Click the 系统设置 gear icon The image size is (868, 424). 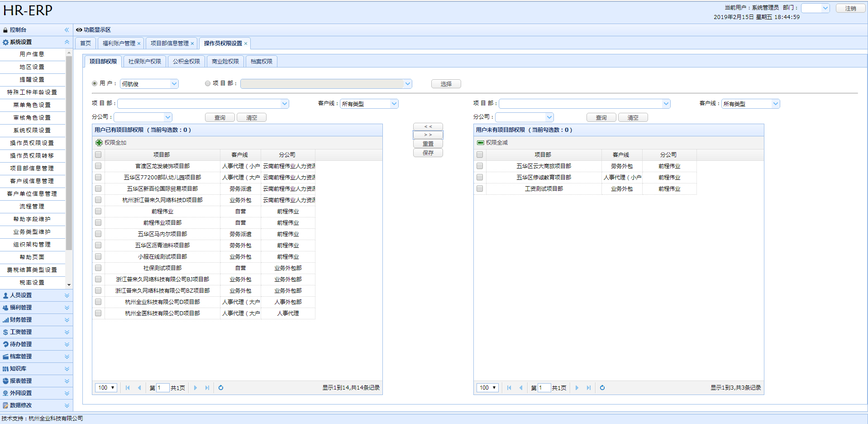point(5,42)
